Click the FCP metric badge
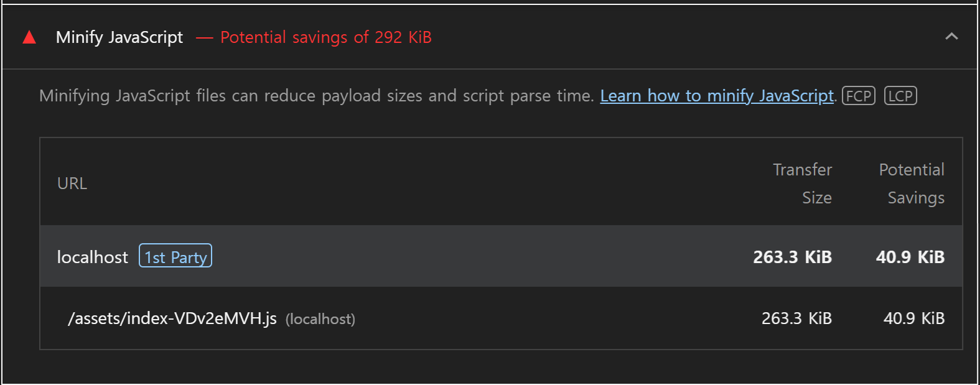980x385 pixels. pos(859,96)
